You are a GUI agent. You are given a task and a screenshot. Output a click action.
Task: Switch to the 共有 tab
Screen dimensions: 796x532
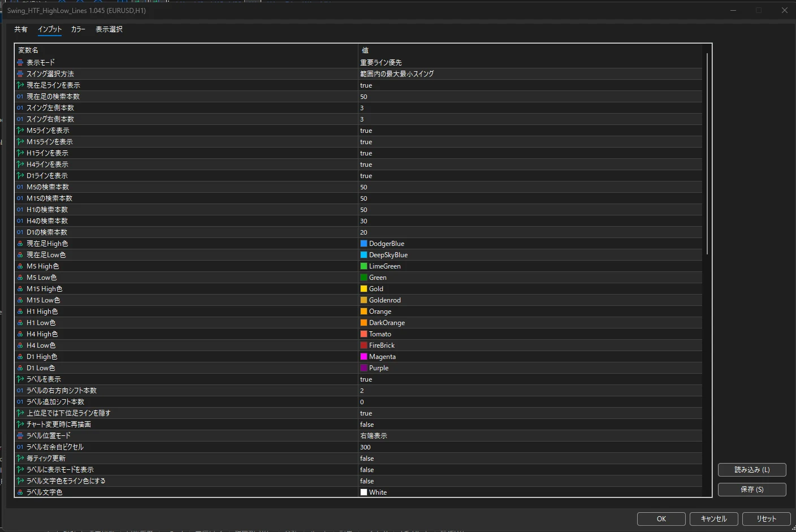(21, 29)
